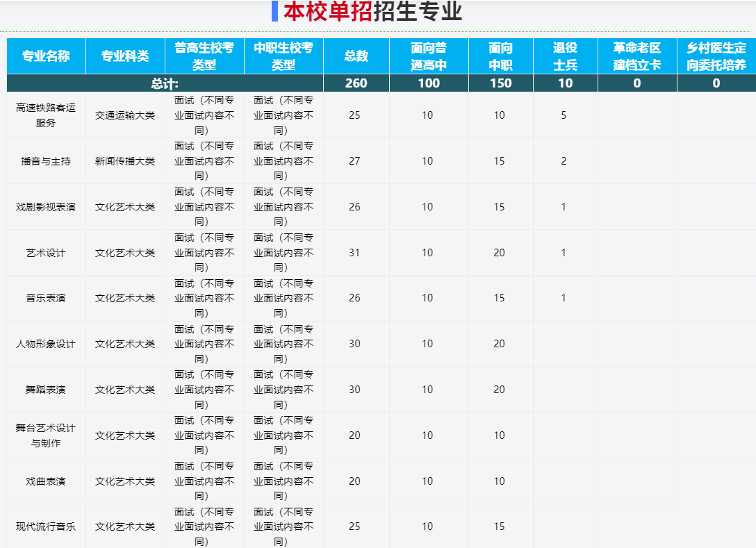Click 面向中职 value 20 in 艺术设计 row
Viewport: 756px width, 548px height.
499,253
